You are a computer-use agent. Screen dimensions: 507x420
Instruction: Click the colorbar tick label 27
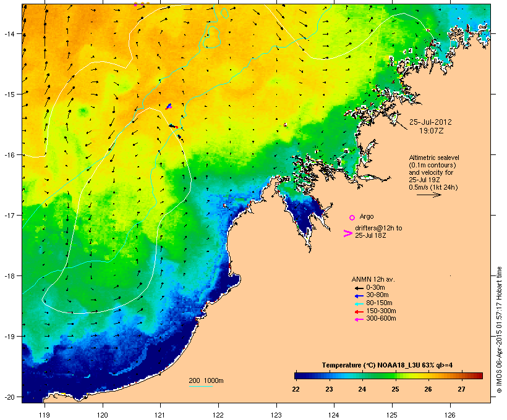pyautogui.click(x=461, y=389)
